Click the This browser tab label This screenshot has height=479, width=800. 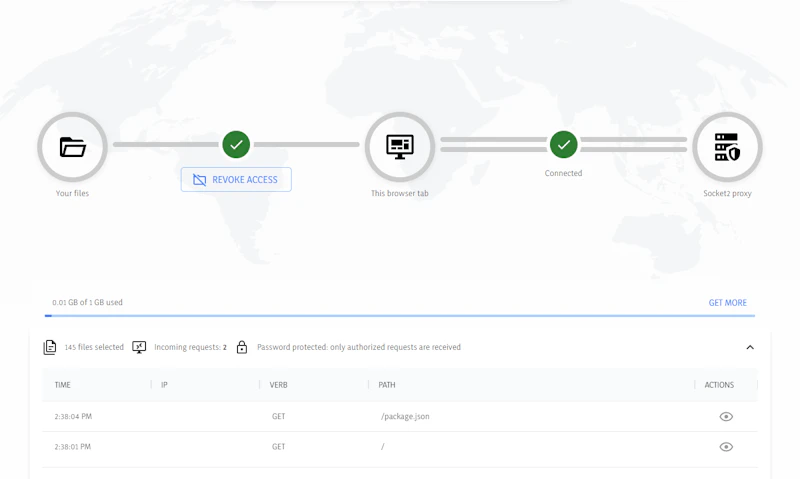point(400,193)
